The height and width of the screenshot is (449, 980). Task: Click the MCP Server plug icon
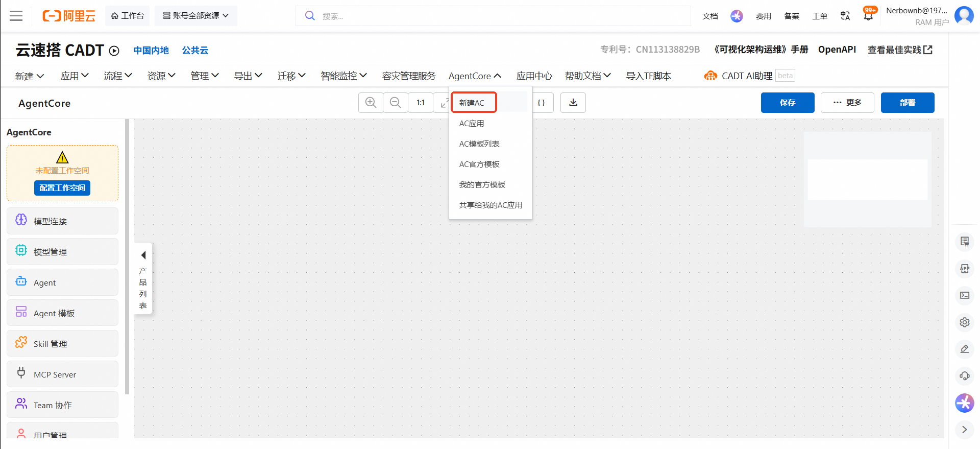click(x=21, y=373)
